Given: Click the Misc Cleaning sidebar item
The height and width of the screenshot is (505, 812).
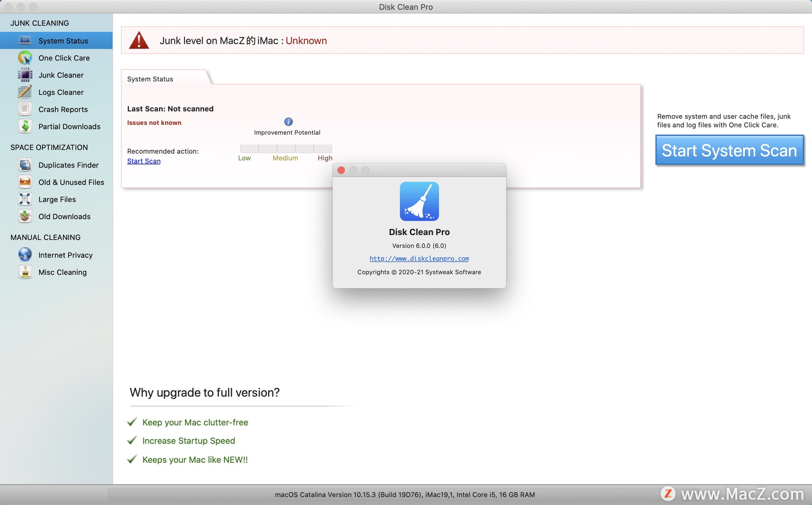Looking at the screenshot, I should click(62, 272).
